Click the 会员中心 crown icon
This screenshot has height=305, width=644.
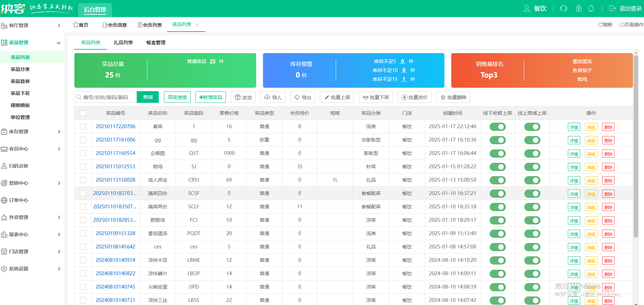tap(4, 149)
